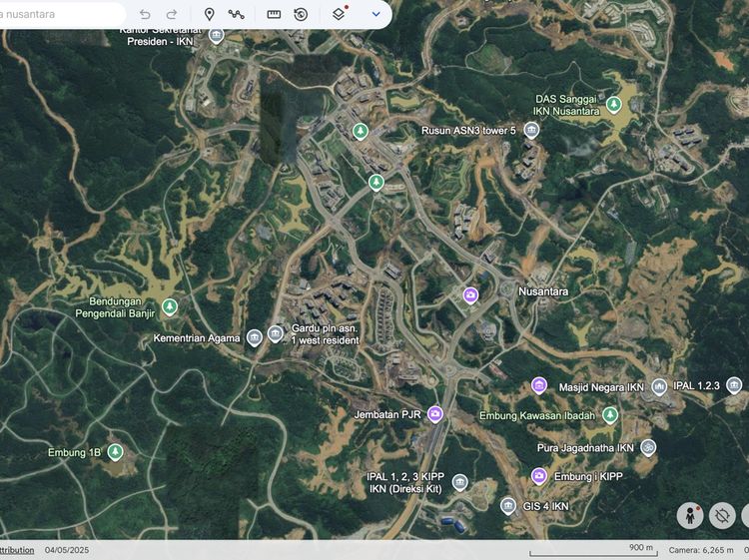Click the Rusun ASN3 tower 5 marker
749x560 pixels.
[531, 130]
